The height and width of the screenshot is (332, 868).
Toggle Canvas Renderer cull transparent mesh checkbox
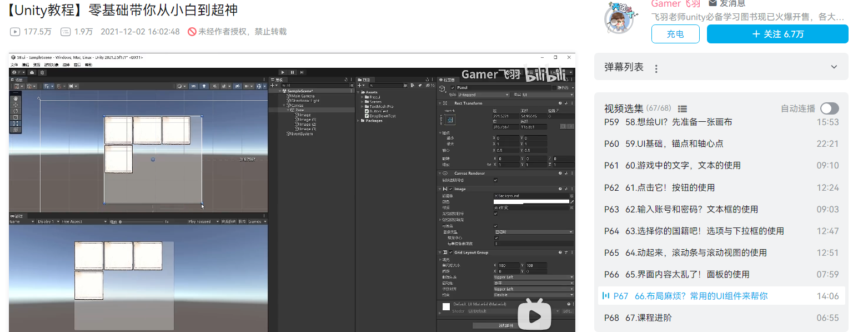pyautogui.click(x=496, y=180)
